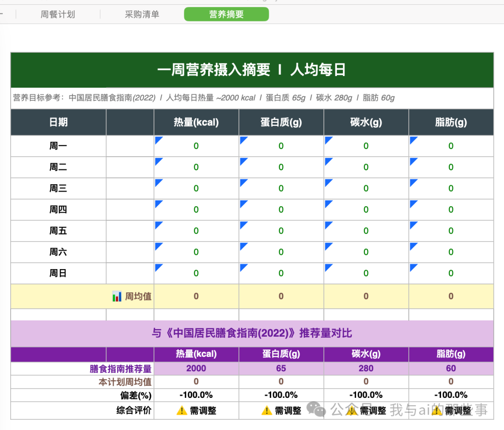Select the 周二 row label

point(58,167)
